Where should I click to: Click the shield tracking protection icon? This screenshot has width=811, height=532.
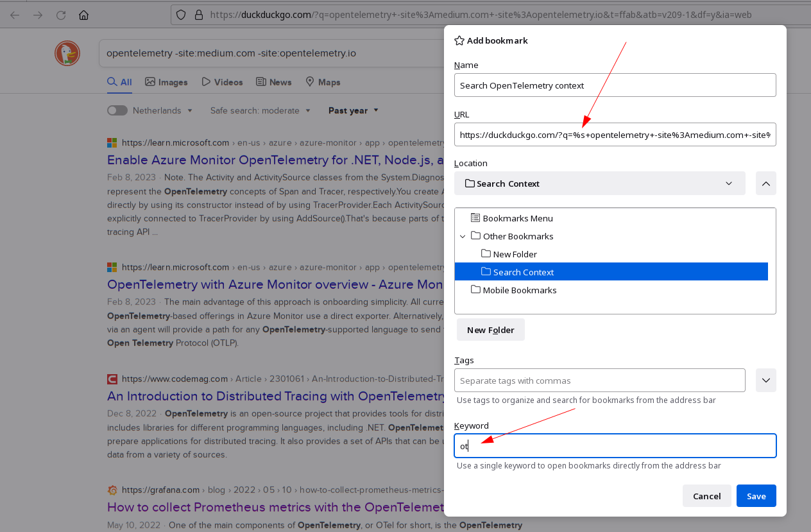pyautogui.click(x=182, y=14)
